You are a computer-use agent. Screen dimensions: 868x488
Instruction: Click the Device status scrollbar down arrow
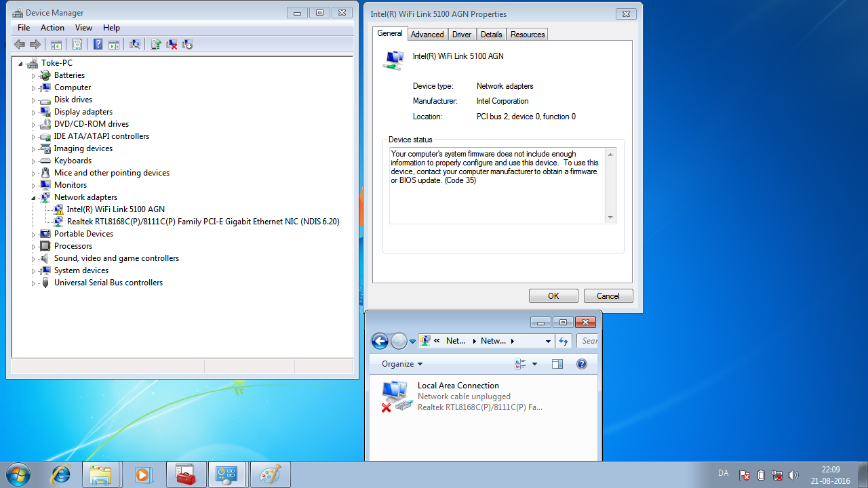pyautogui.click(x=610, y=218)
